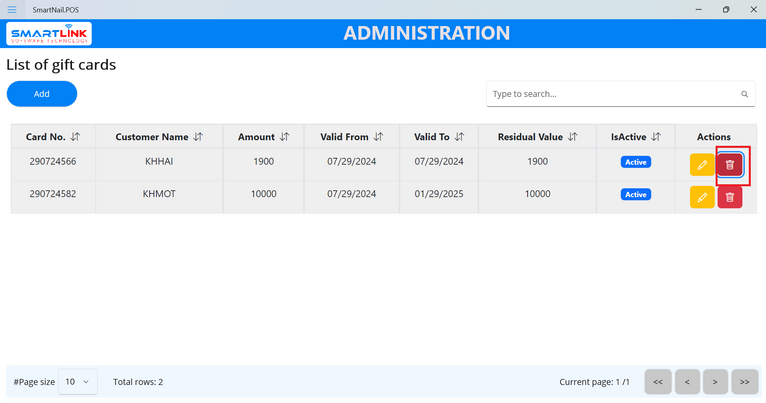
Task: Go to the last page (>>)
Action: click(x=745, y=382)
